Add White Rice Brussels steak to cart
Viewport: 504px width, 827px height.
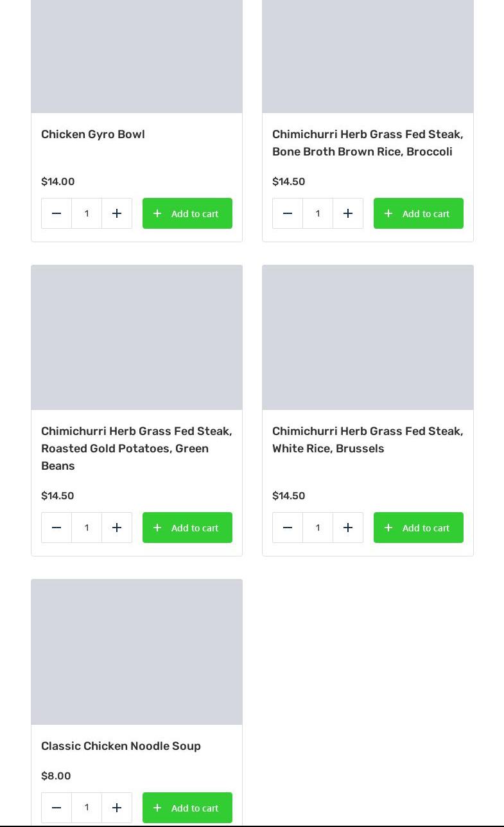[x=419, y=528]
